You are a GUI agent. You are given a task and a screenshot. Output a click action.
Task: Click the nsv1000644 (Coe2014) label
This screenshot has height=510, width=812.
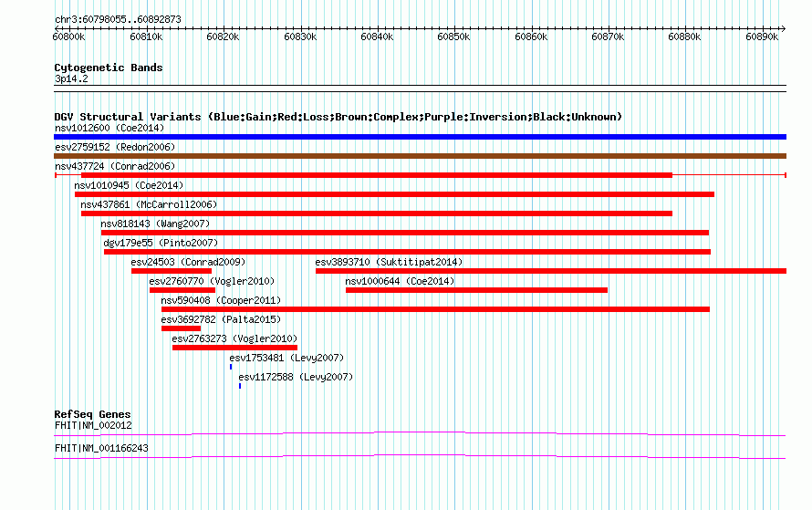pos(400,281)
